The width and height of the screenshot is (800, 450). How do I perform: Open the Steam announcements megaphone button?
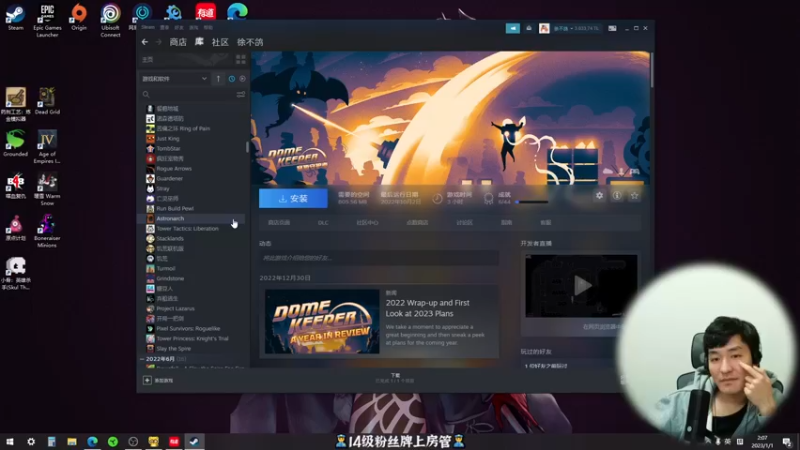tap(513, 29)
